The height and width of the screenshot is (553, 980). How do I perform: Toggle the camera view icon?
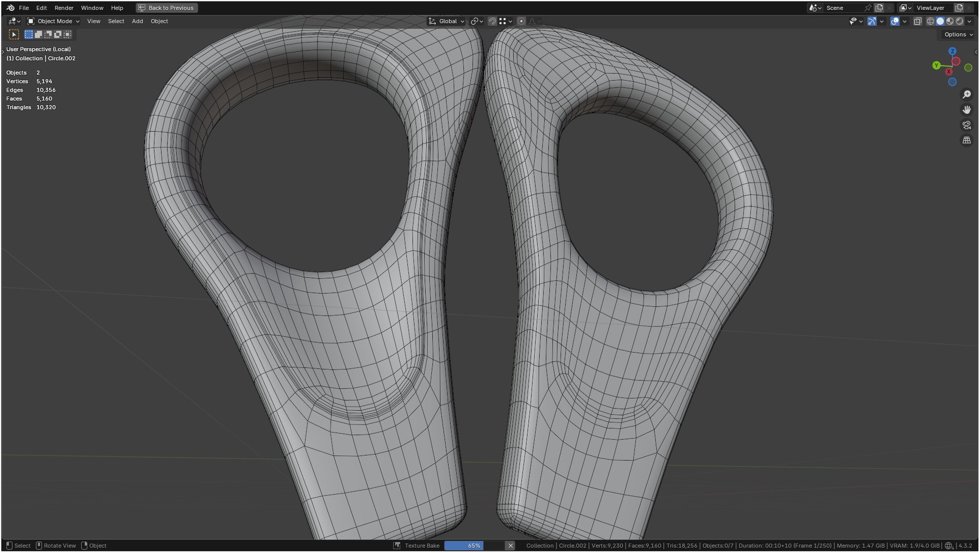966,125
